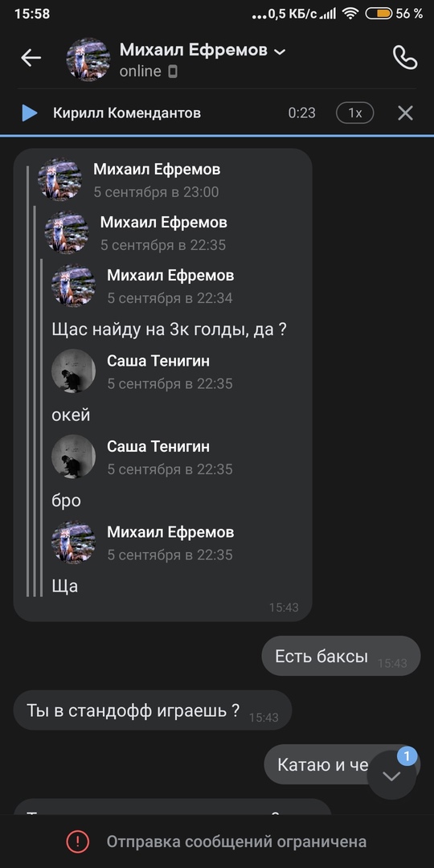This screenshot has height=868, width=434.
Task: Jump to latest messages arrow button
Action: pos(391,776)
